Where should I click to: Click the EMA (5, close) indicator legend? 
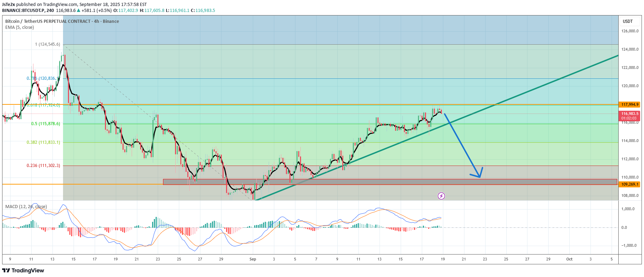(x=19, y=27)
